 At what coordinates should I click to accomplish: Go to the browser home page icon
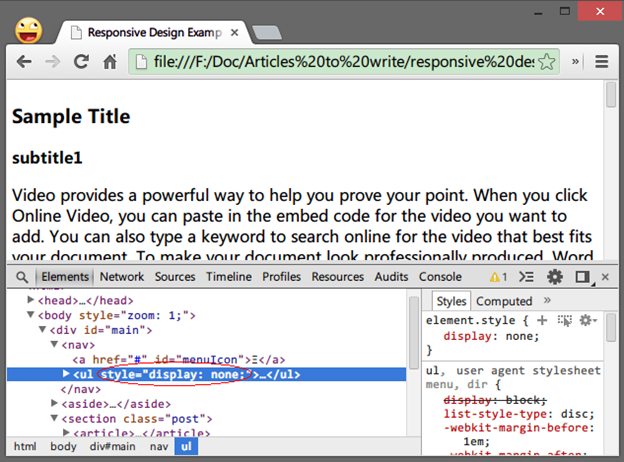(112, 62)
